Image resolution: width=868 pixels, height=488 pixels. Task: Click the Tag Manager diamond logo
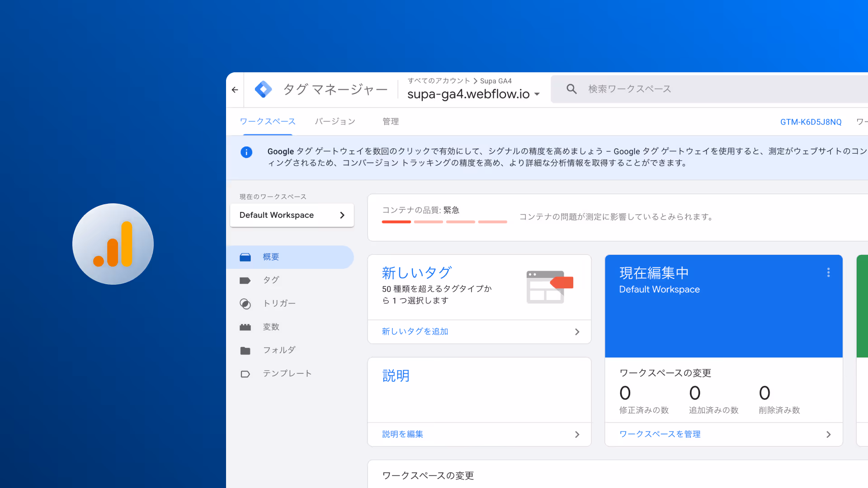pyautogui.click(x=263, y=89)
